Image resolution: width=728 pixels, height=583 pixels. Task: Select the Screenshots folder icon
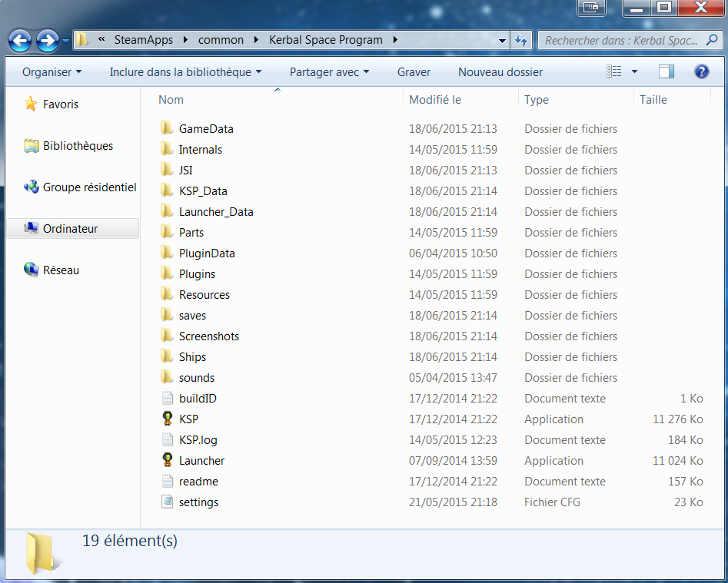[167, 336]
